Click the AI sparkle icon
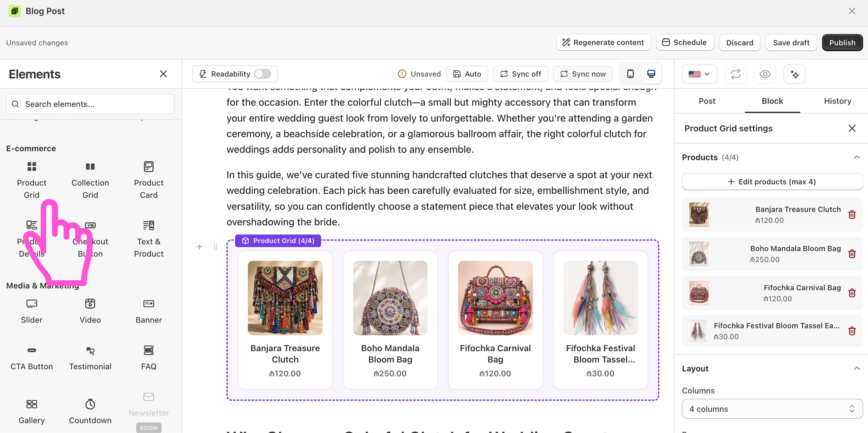 [x=794, y=74]
